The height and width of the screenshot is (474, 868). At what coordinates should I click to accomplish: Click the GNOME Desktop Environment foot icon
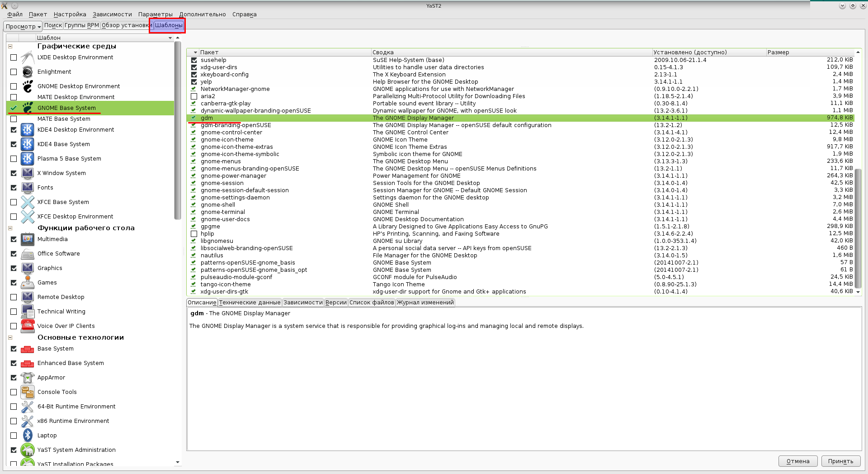pos(28,86)
